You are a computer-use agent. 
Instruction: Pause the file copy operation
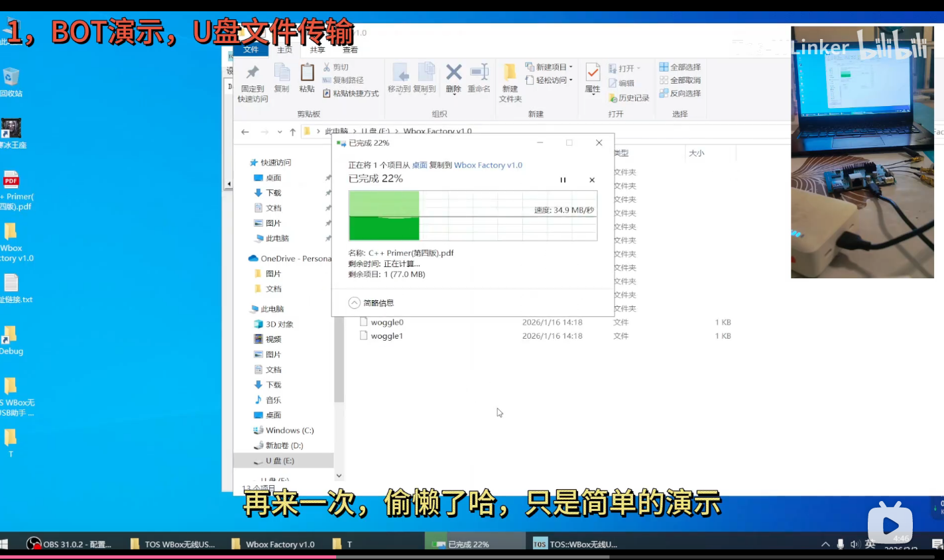pos(563,180)
